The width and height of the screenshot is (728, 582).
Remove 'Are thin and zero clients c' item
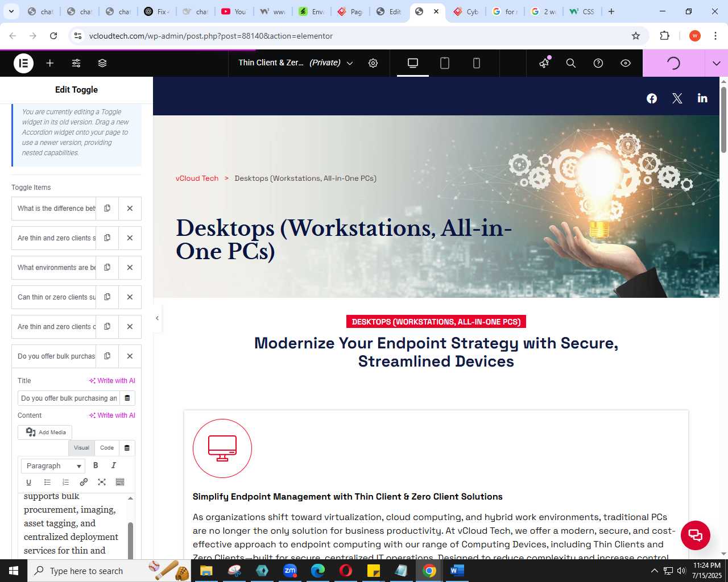[130, 327]
